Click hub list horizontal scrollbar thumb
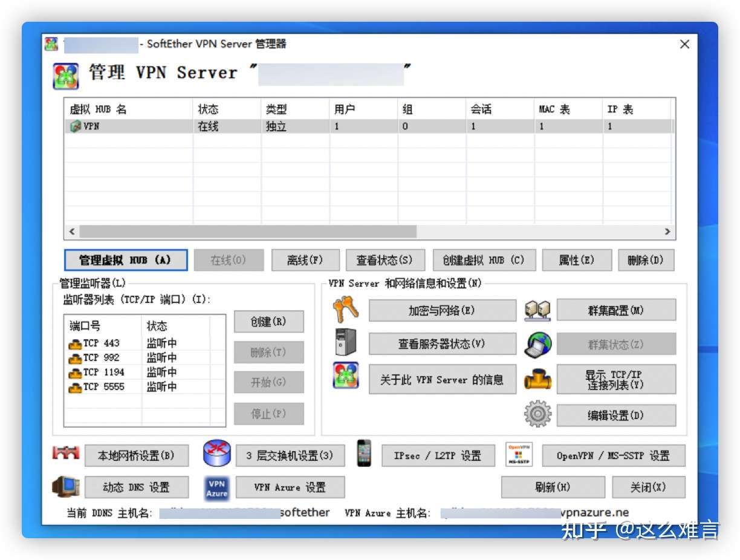The width and height of the screenshot is (740, 560). click(248, 232)
